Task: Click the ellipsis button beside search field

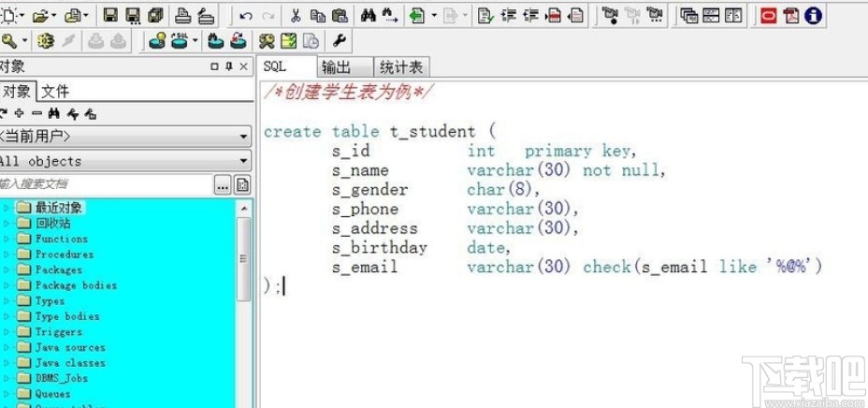Action: pyautogui.click(x=223, y=185)
